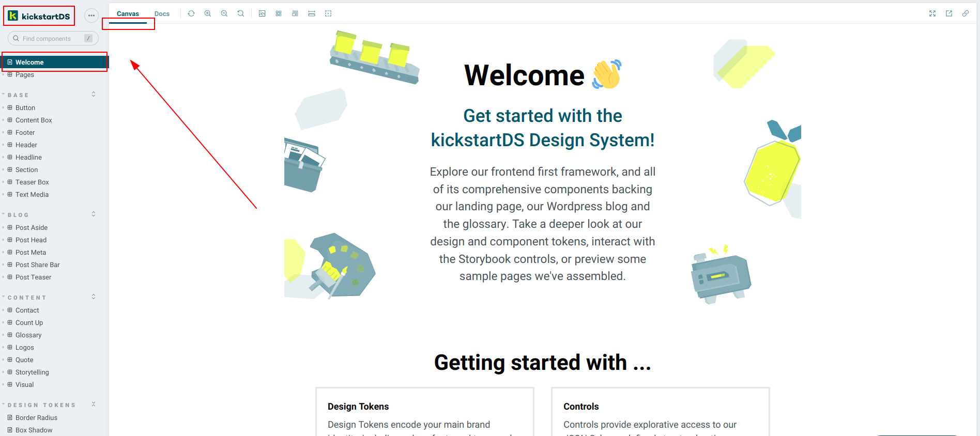
Task: Select the Welcome page in sidebar
Action: point(55,62)
